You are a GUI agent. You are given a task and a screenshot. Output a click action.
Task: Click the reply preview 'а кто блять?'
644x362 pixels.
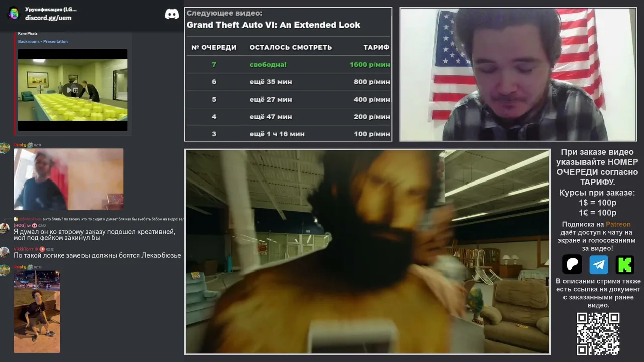click(113, 219)
